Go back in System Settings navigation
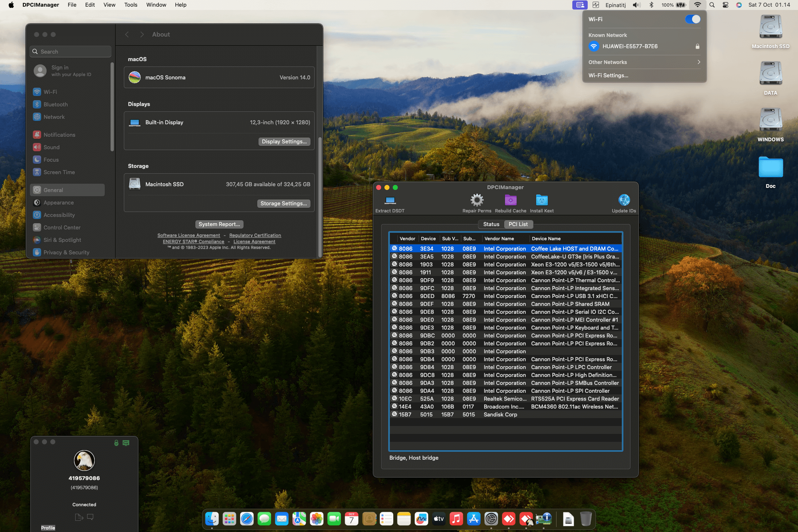 pyautogui.click(x=127, y=34)
